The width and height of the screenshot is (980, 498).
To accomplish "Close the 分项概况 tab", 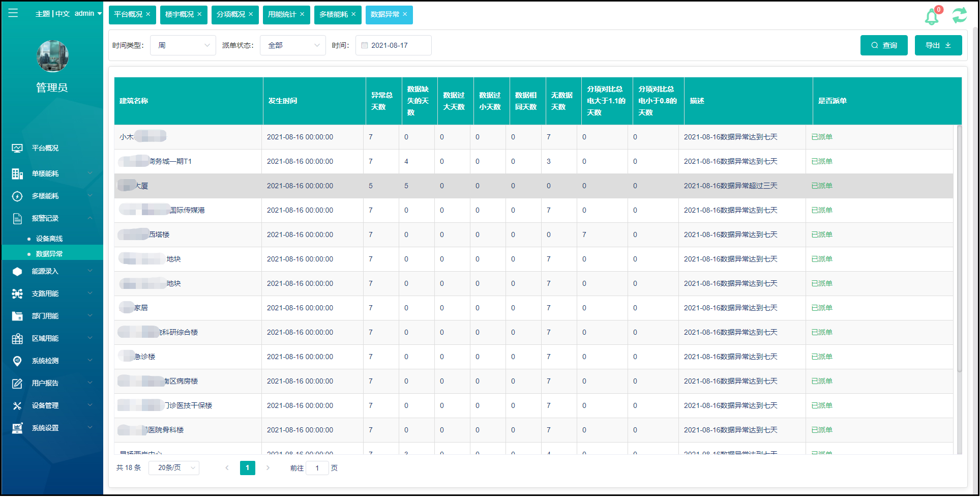I will click(x=251, y=14).
